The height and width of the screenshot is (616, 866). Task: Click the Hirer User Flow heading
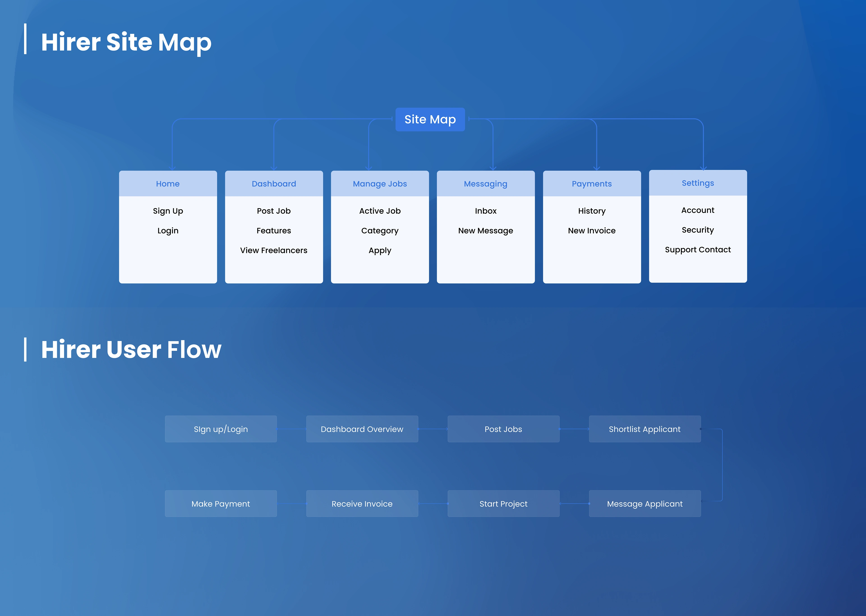131,349
